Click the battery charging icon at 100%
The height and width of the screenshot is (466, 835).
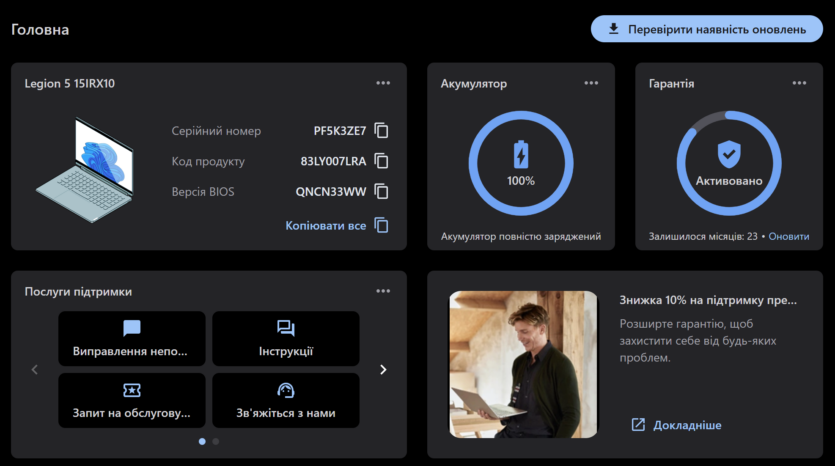click(521, 154)
